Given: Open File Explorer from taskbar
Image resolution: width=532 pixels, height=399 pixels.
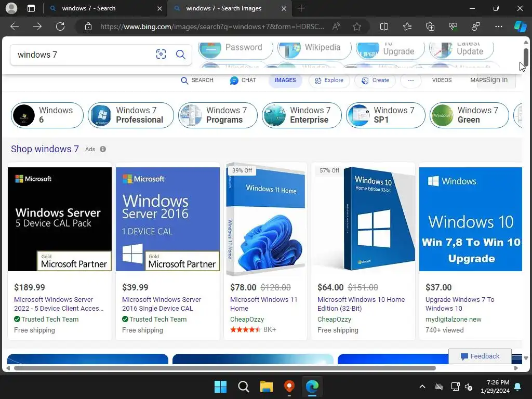Looking at the screenshot, I should pos(267,387).
